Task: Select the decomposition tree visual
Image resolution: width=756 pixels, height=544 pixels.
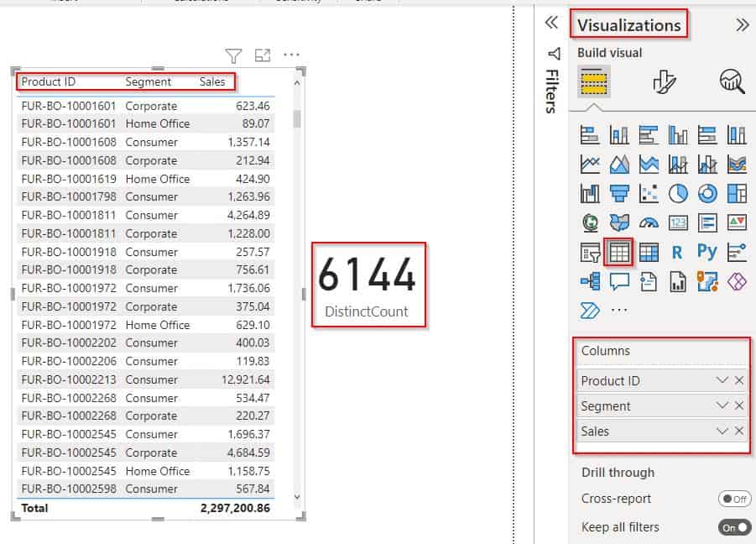Action: point(590,281)
